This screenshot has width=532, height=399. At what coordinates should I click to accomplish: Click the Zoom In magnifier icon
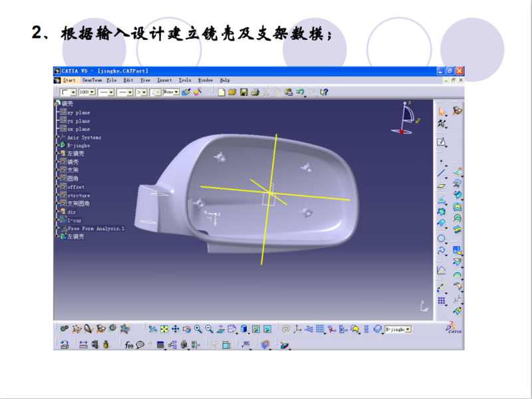pyautogui.click(x=198, y=329)
